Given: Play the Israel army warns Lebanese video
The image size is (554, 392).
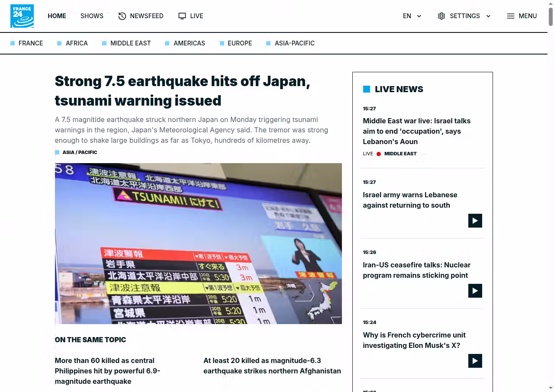Looking at the screenshot, I should [x=475, y=221].
